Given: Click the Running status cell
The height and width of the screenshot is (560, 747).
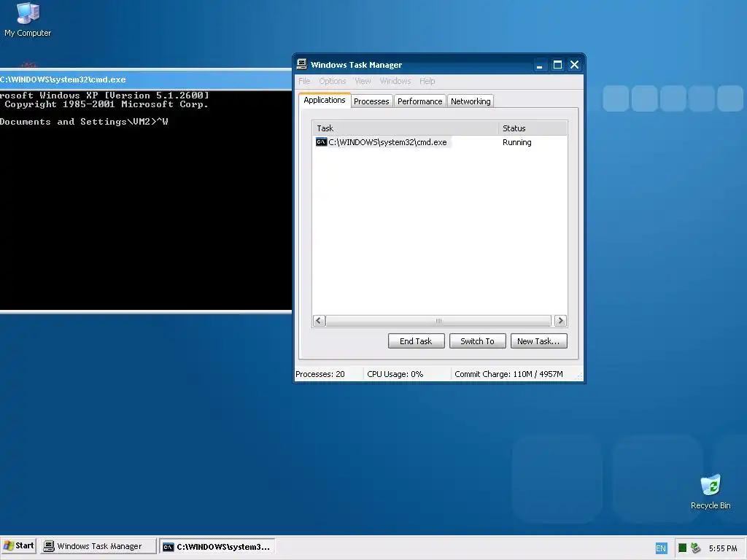Looking at the screenshot, I should (x=517, y=142).
